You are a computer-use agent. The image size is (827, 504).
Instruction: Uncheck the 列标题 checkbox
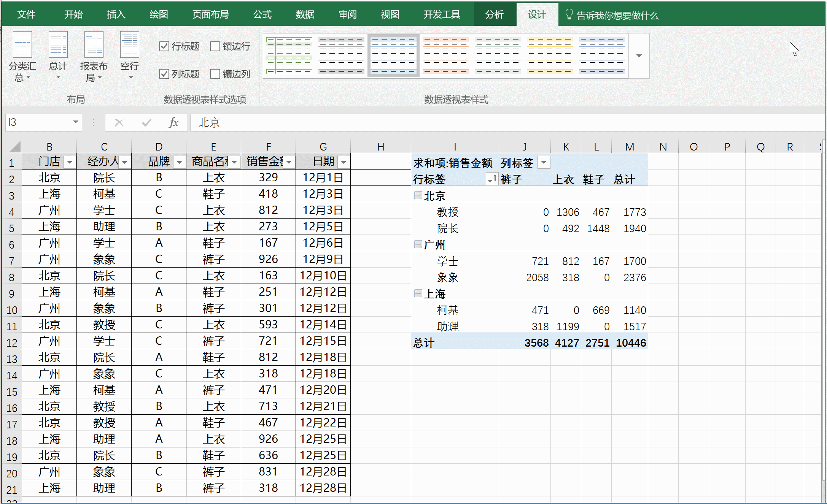[x=164, y=74]
